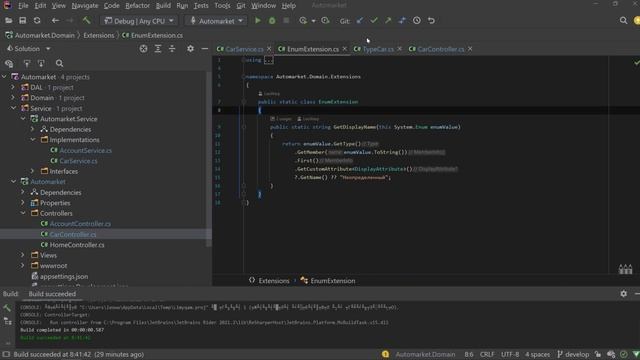Image resolution: width=640 pixels, height=360 pixels.
Task: Expand the Views folder
Action: pos(23,255)
